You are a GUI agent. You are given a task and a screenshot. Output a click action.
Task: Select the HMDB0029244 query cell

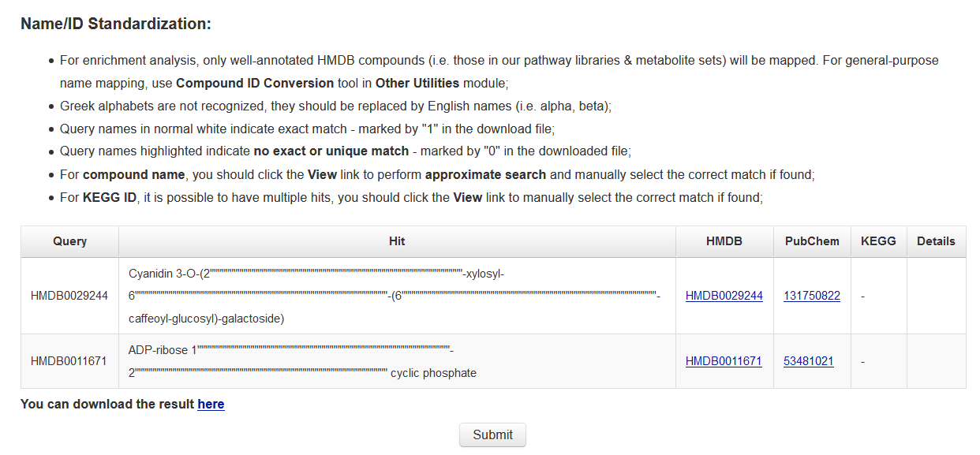pyautogui.click(x=69, y=296)
